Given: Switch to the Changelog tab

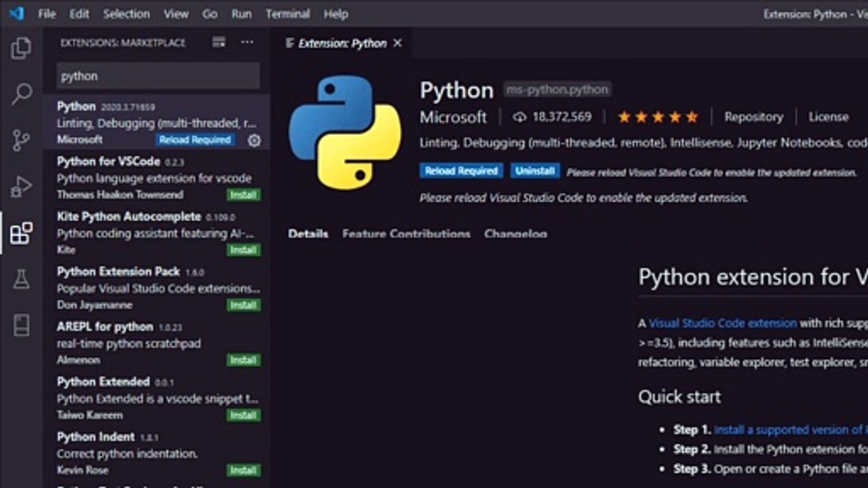Looking at the screenshot, I should (515, 234).
